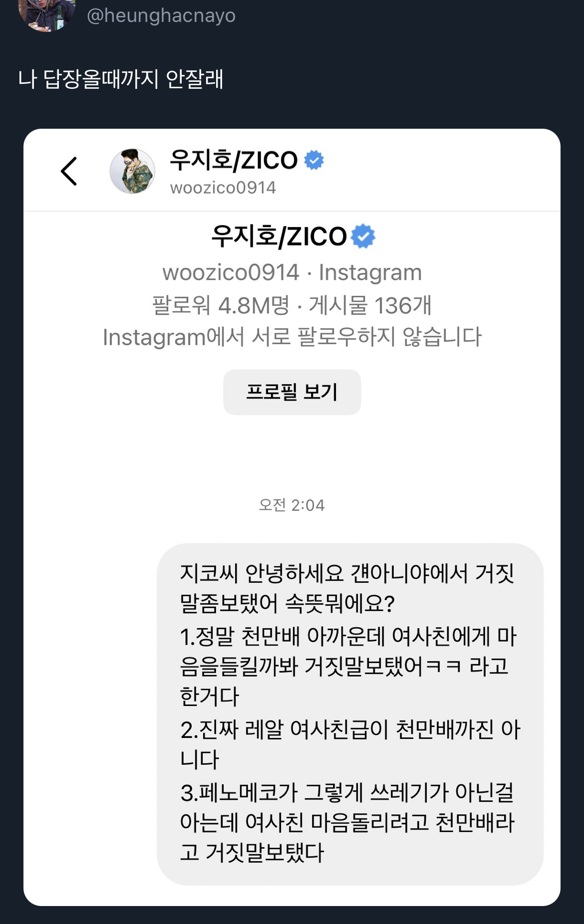Click the woozico0914 · Instagram line
This screenshot has height=924, width=584.
292,272
